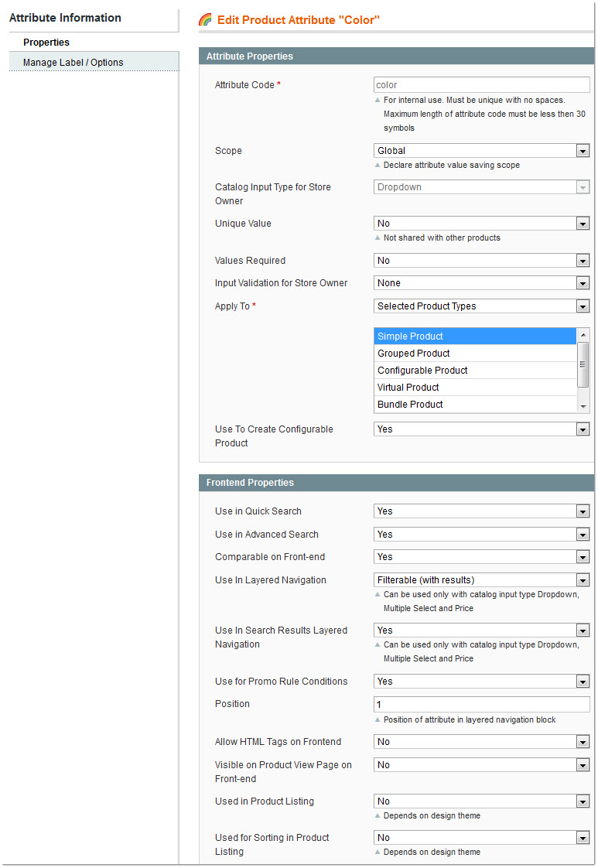This screenshot has height=868, width=598.
Task: Click the rainbow icon beside Edit Product Attribute
Action: click(x=206, y=20)
